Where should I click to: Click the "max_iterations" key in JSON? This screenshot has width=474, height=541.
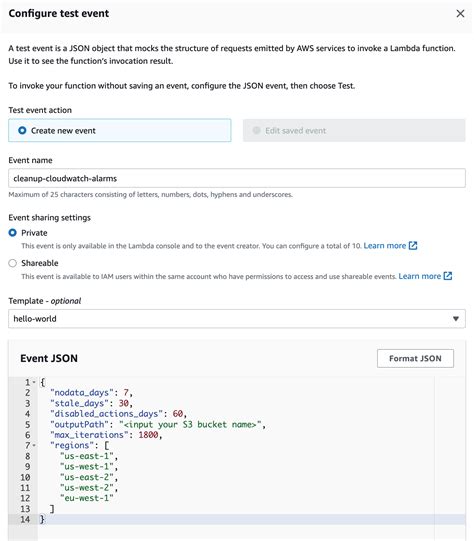[x=89, y=435]
